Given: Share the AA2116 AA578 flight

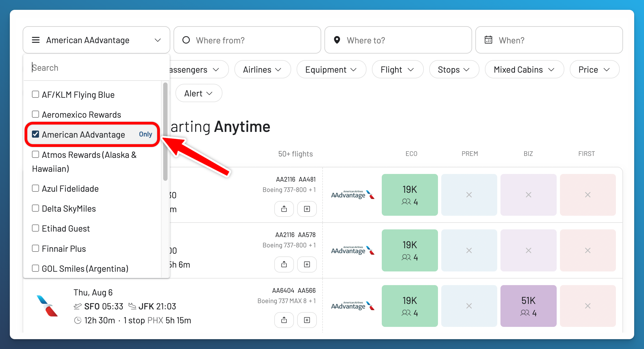Looking at the screenshot, I should [284, 264].
